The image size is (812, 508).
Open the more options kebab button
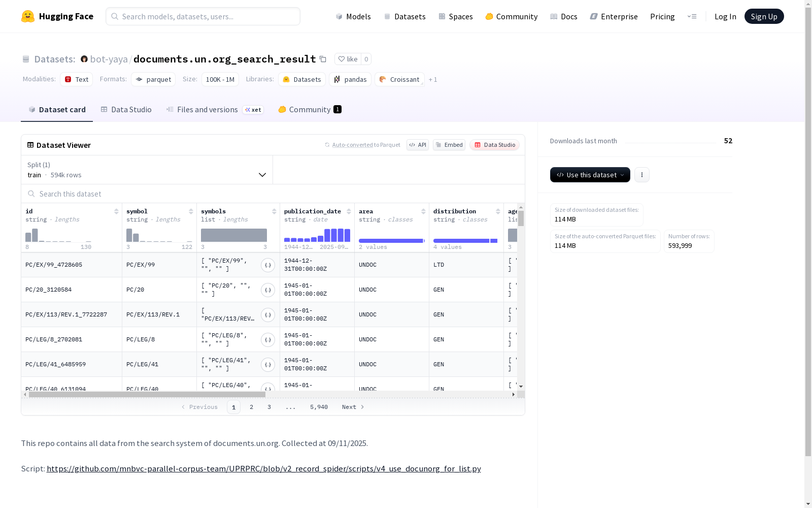click(642, 175)
